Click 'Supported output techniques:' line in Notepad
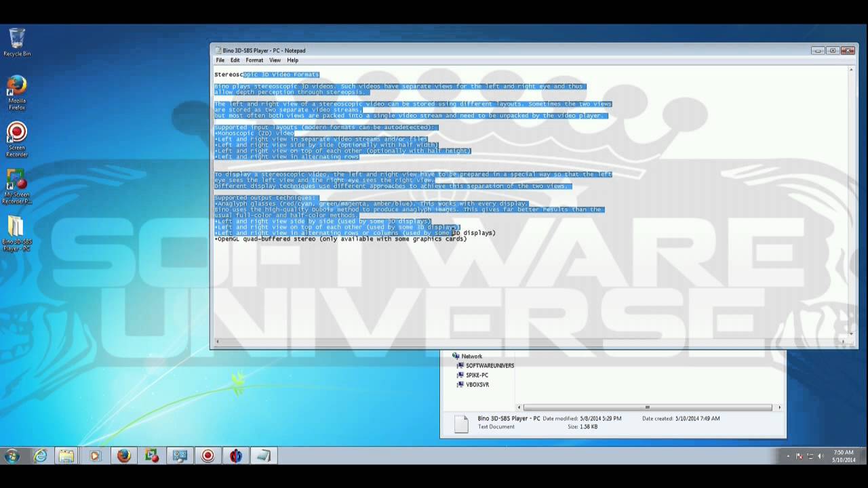 point(265,198)
